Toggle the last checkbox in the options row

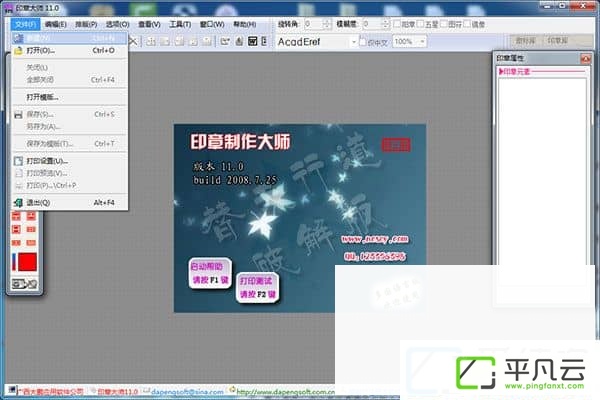467,24
